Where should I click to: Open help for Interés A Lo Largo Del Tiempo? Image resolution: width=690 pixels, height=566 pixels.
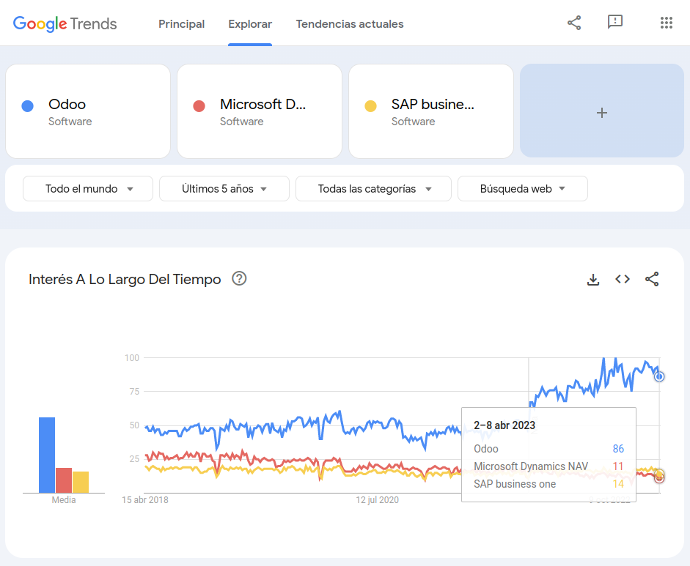239,279
